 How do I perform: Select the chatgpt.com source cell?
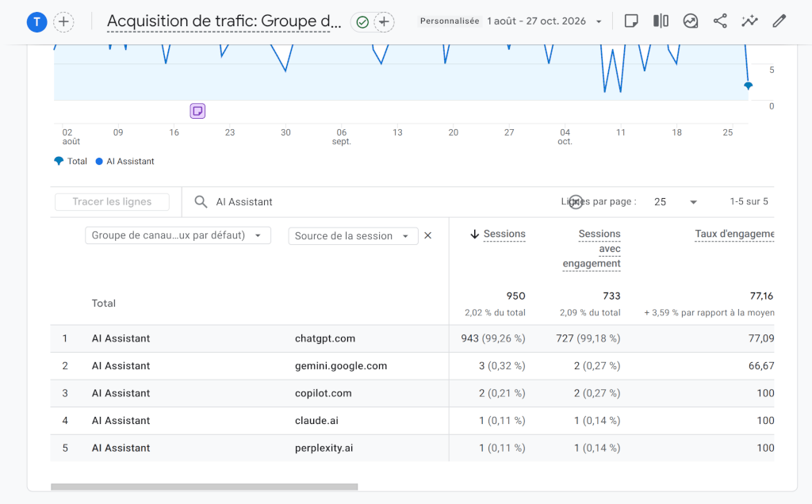(x=324, y=338)
